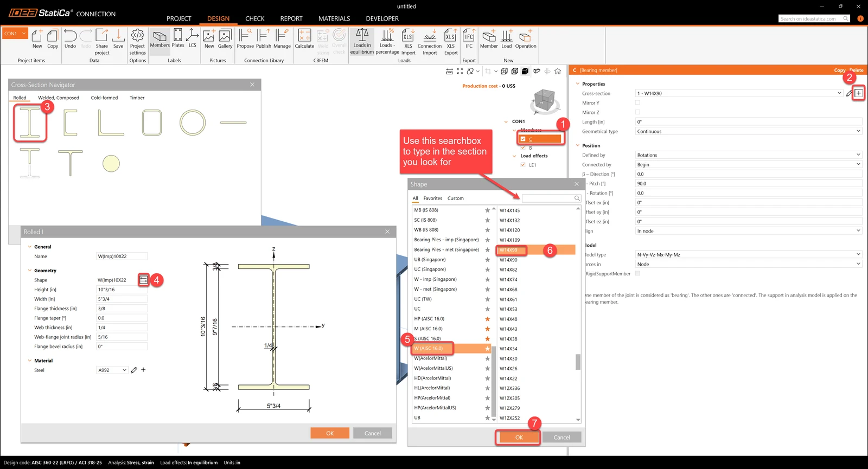Screen dimensions: 868x469
Task: Enable Loads in equilibrium
Action: click(362, 41)
